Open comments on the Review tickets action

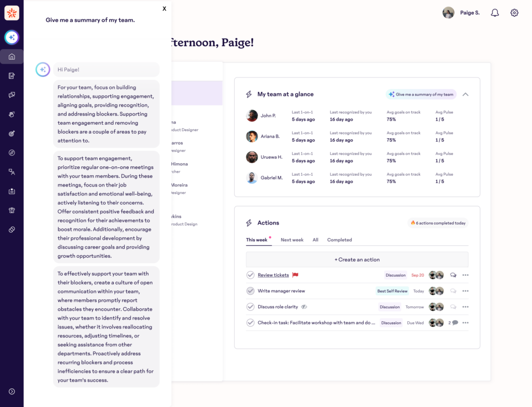click(x=453, y=275)
